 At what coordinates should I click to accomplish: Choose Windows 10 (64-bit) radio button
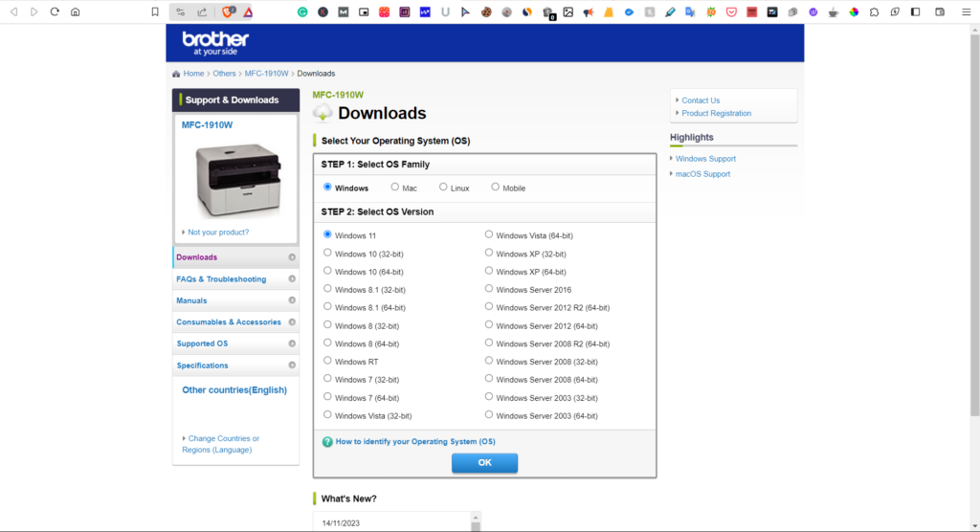[328, 272]
